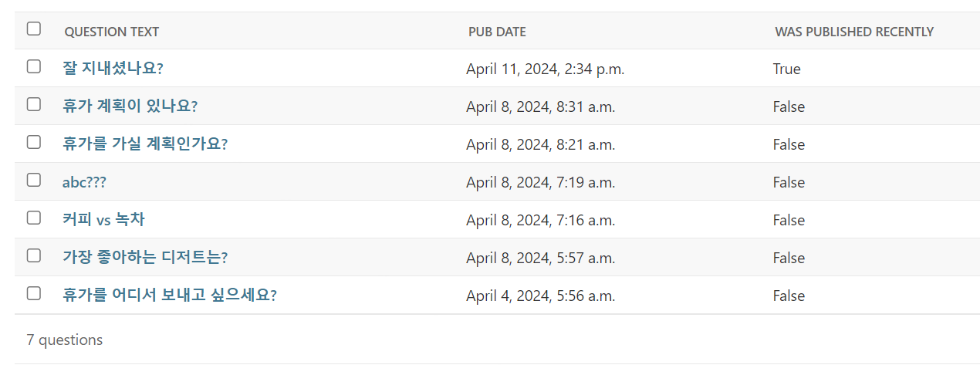Screen dimensions: 980x365
Task: Tick the checkbox for '휴가를 가실 계획인가요?'
Action: click(33, 142)
